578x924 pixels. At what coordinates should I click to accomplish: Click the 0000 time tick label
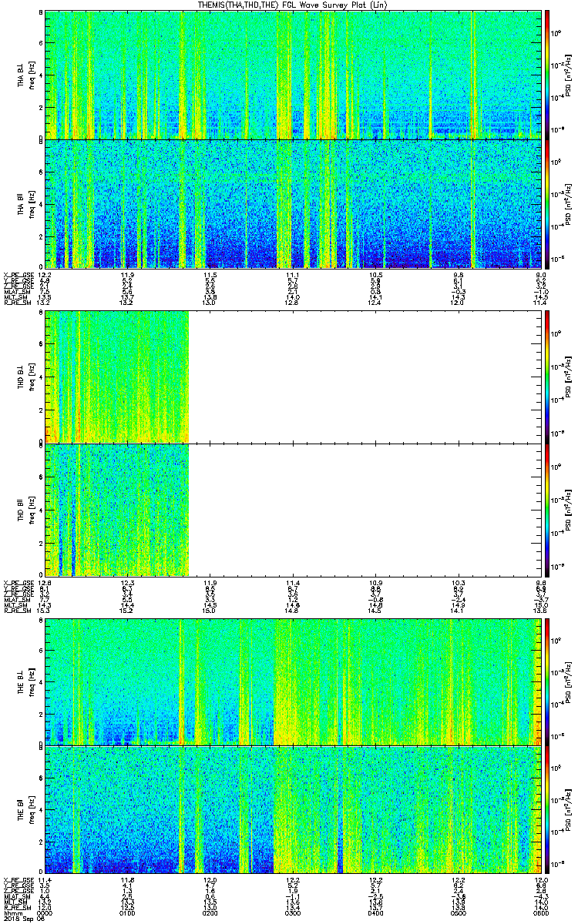(45, 912)
